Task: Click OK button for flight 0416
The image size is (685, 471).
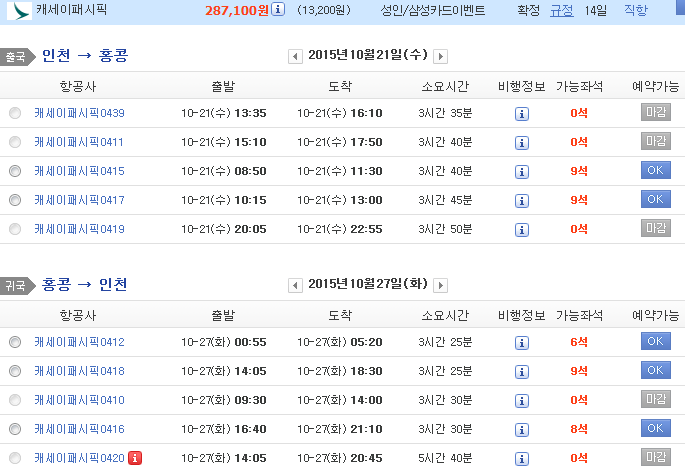Action: (656, 428)
